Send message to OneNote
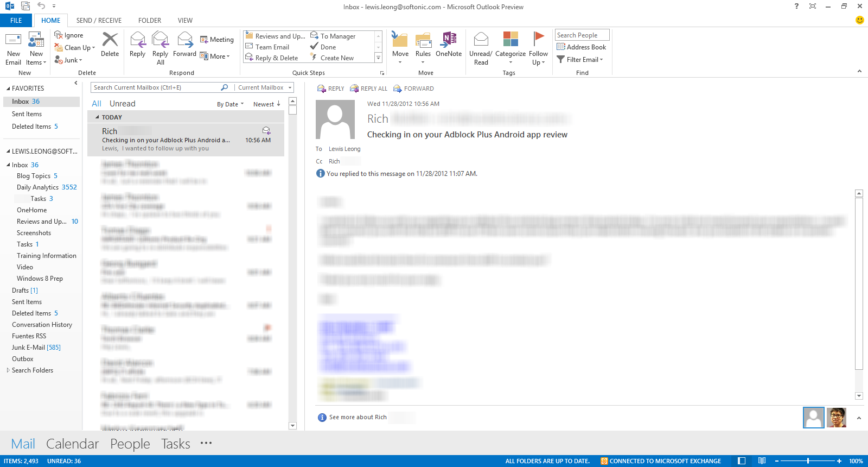 tap(449, 45)
